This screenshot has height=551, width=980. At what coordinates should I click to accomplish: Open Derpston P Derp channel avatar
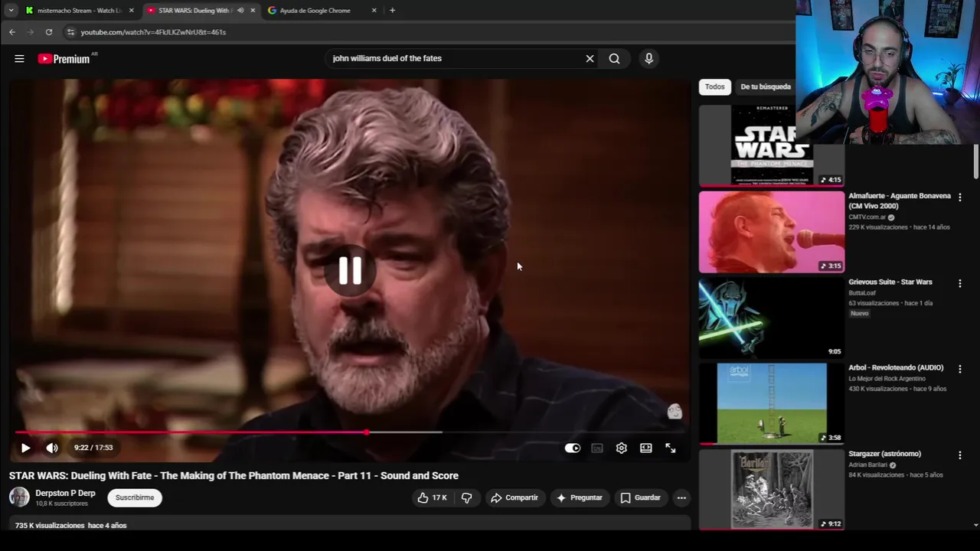click(x=19, y=497)
